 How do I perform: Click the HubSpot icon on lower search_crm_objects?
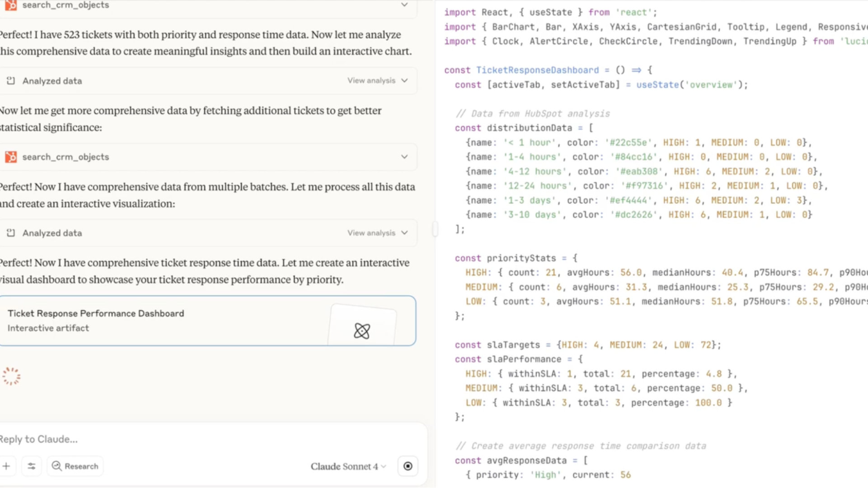(x=11, y=157)
